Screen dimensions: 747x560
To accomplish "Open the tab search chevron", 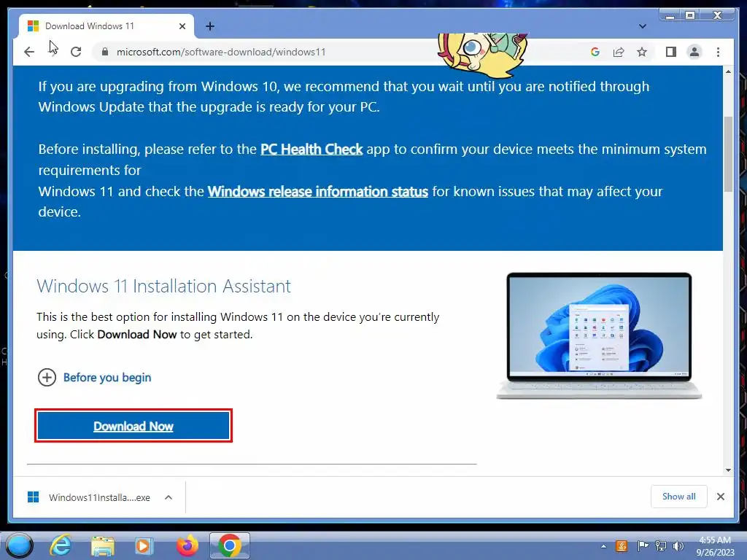I will click(642, 26).
